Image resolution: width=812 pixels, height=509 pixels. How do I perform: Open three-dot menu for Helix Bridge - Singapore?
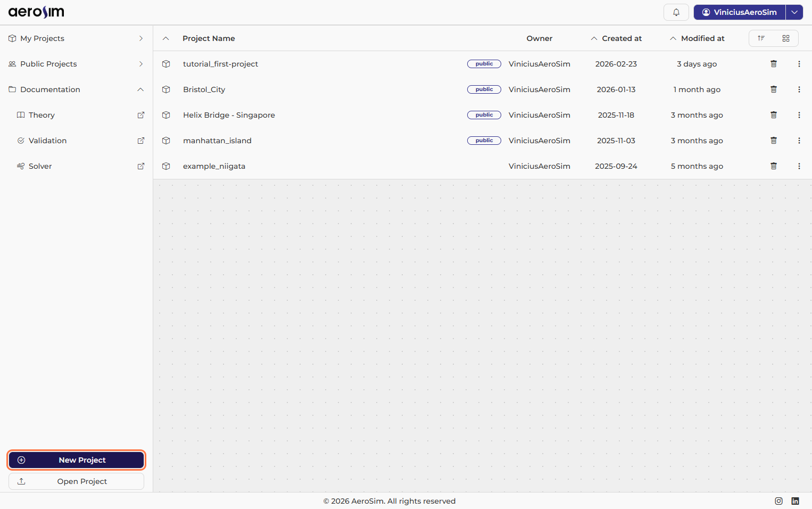coord(799,115)
